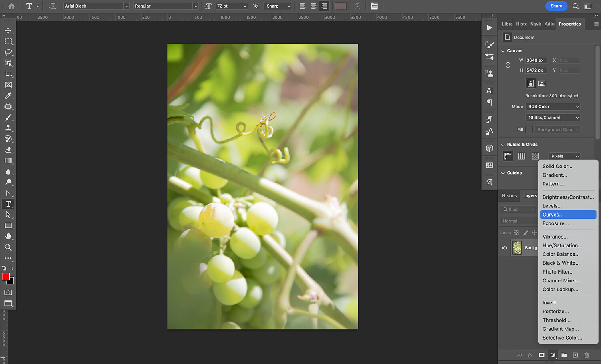Viewport: 601px width, 364px height.
Task: Click the delete layer trash icon
Action: 587,355
